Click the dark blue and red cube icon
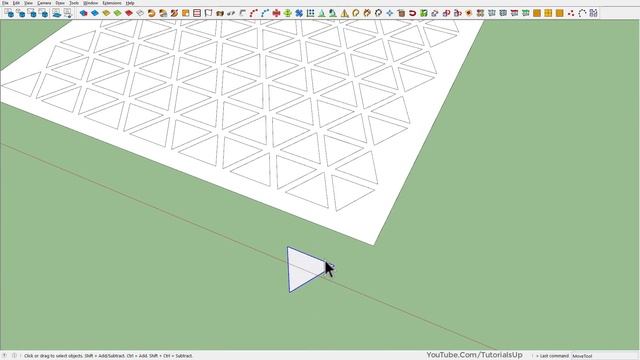The image size is (640, 360). click(x=84, y=13)
